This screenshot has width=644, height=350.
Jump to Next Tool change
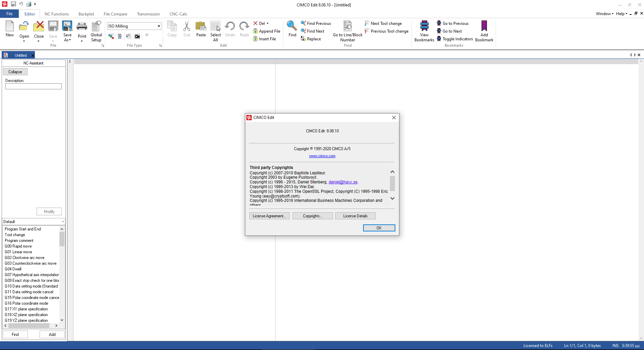pyautogui.click(x=383, y=23)
